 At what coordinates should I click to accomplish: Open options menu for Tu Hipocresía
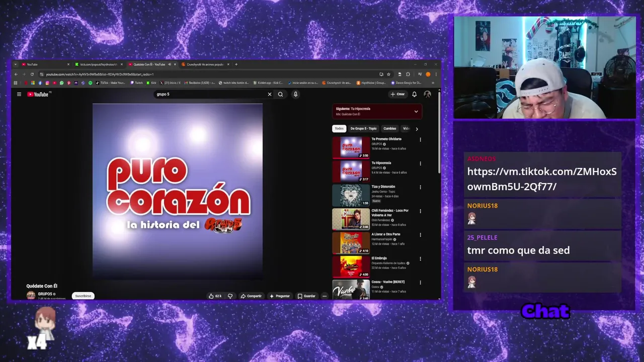(420, 163)
